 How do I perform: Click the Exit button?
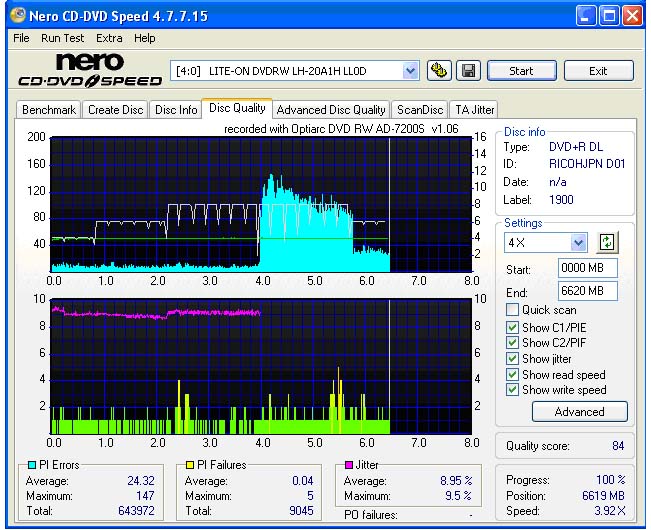[598, 71]
